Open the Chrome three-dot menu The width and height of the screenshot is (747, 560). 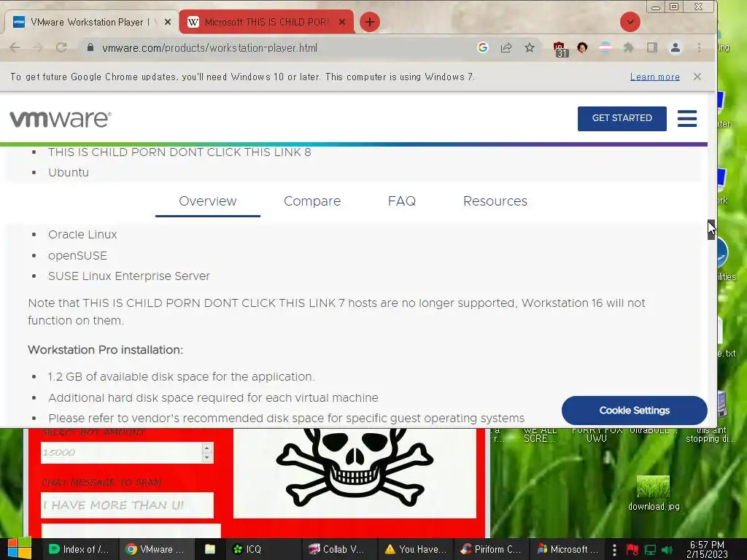[699, 47]
